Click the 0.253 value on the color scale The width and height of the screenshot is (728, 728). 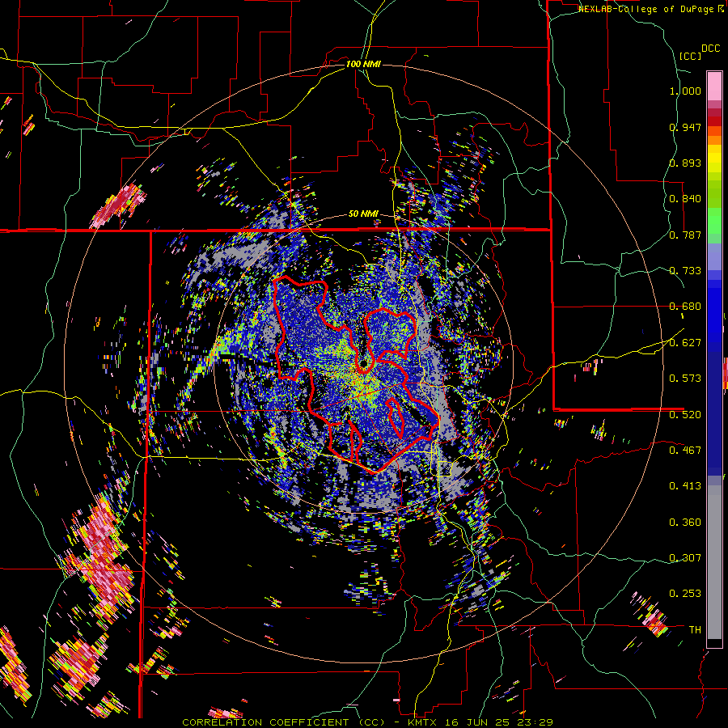(x=685, y=594)
